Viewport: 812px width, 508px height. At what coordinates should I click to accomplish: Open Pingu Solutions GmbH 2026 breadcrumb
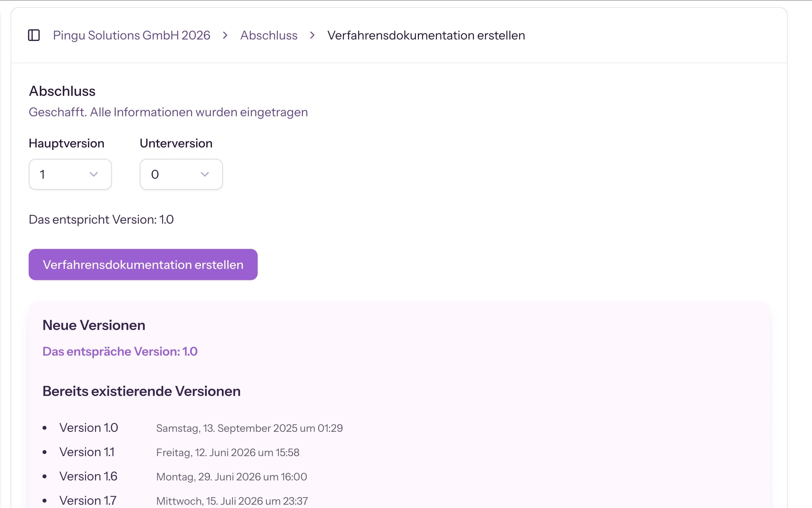(131, 35)
